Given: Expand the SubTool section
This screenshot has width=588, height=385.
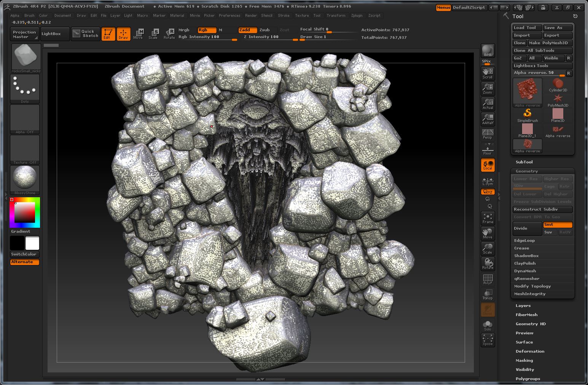Looking at the screenshot, I should (x=524, y=162).
